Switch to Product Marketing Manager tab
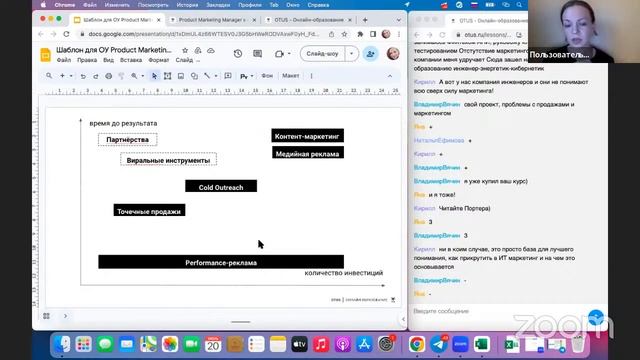Image resolution: width=640 pixels, height=360 pixels. tap(212, 20)
